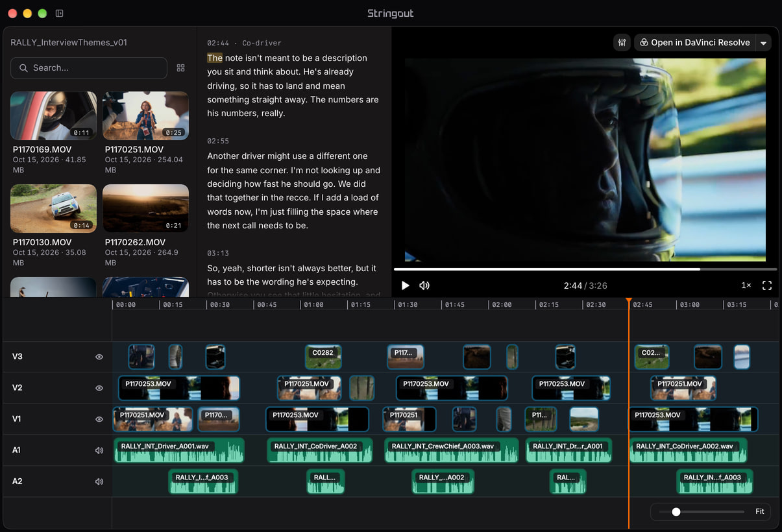Click the orange playhead marker on ruler
This screenshot has width=782, height=532.
[x=628, y=301]
